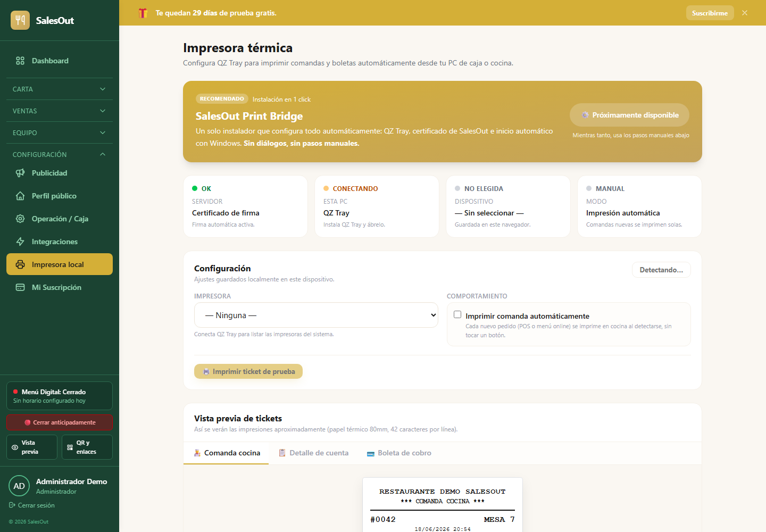Click the Suscribirme button
Viewport: 766px width, 532px height.
click(710, 13)
